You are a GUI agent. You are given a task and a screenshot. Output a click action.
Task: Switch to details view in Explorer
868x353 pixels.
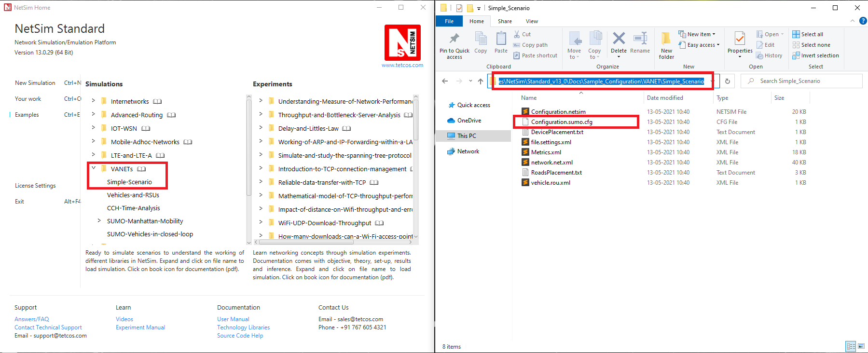coord(851,346)
